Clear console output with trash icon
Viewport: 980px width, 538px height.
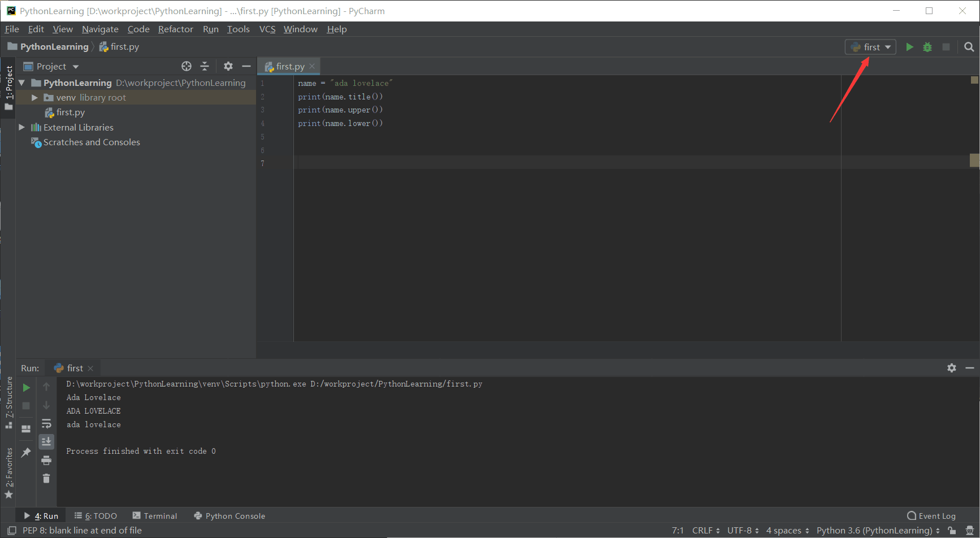pos(47,478)
